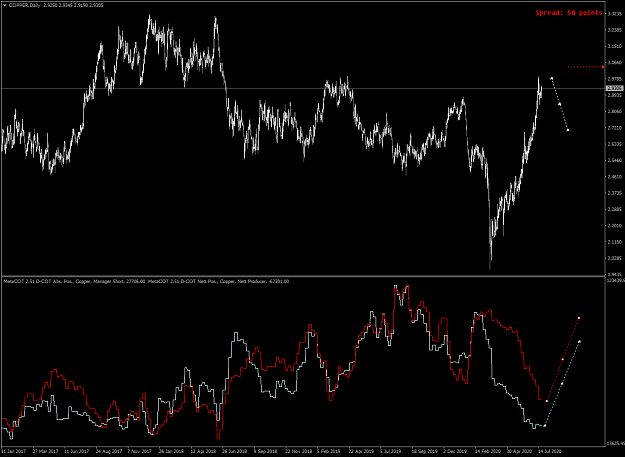
Task: Click the '14 Feb 2020' date label
Action: [x=487, y=451]
